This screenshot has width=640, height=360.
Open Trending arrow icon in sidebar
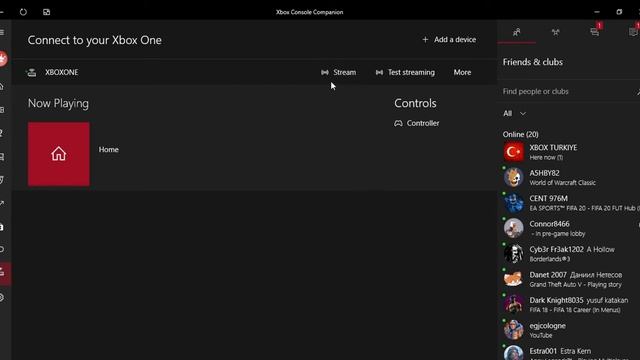(x=2, y=203)
